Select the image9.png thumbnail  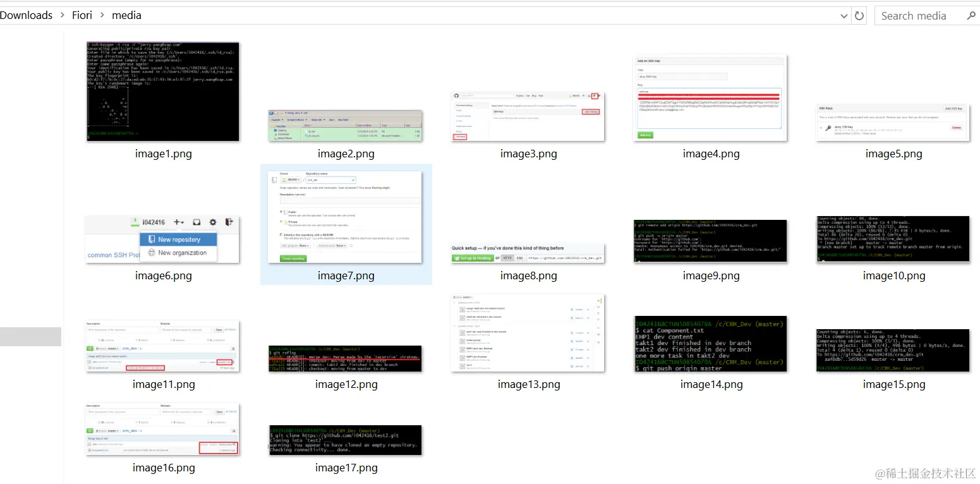[710, 241]
